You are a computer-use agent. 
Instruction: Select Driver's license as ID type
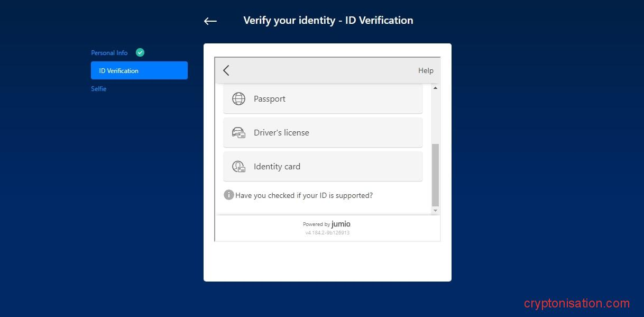pos(281,133)
